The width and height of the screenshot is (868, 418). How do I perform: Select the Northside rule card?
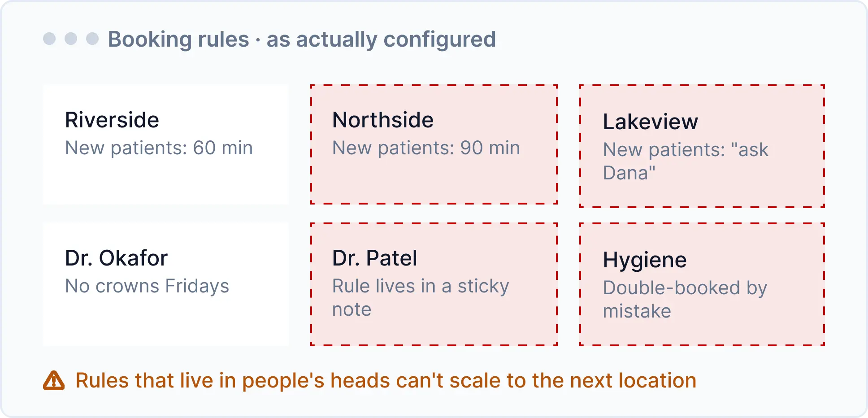pyautogui.click(x=434, y=144)
